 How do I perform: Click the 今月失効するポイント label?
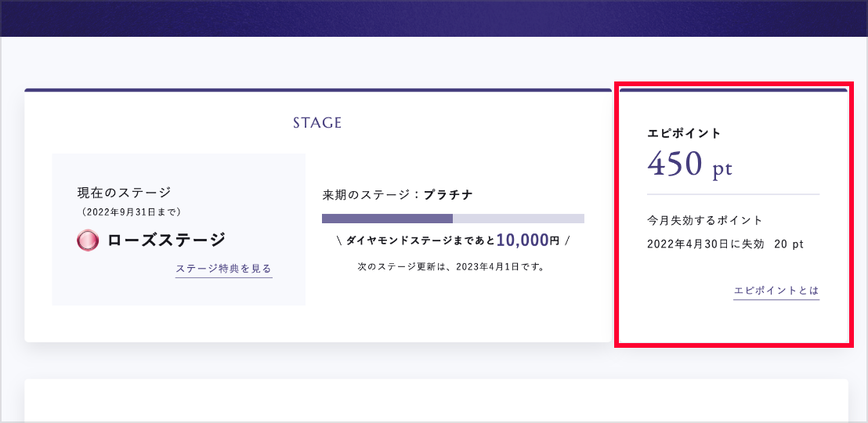point(704,220)
